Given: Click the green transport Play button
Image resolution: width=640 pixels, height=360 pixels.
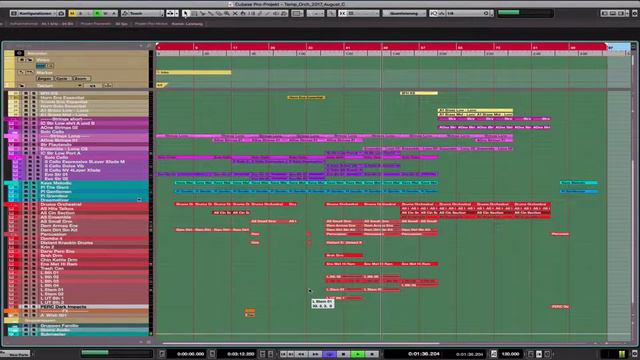Looking at the screenshot, I should [x=358, y=354].
